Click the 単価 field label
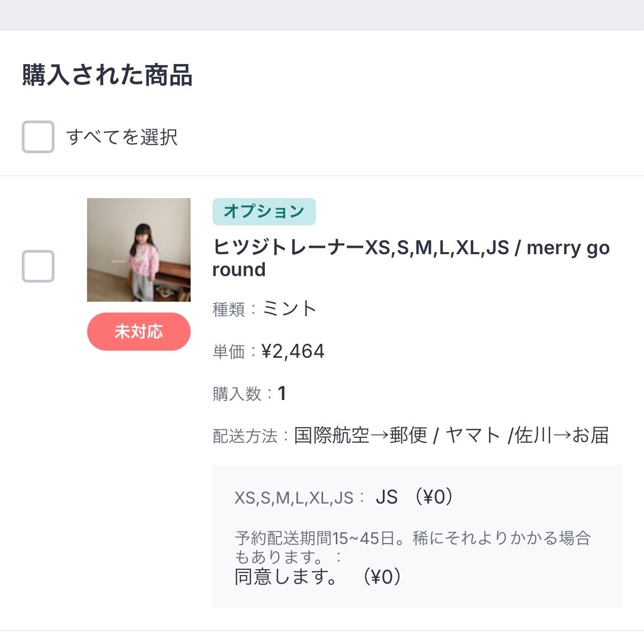 tap(229, 352)
